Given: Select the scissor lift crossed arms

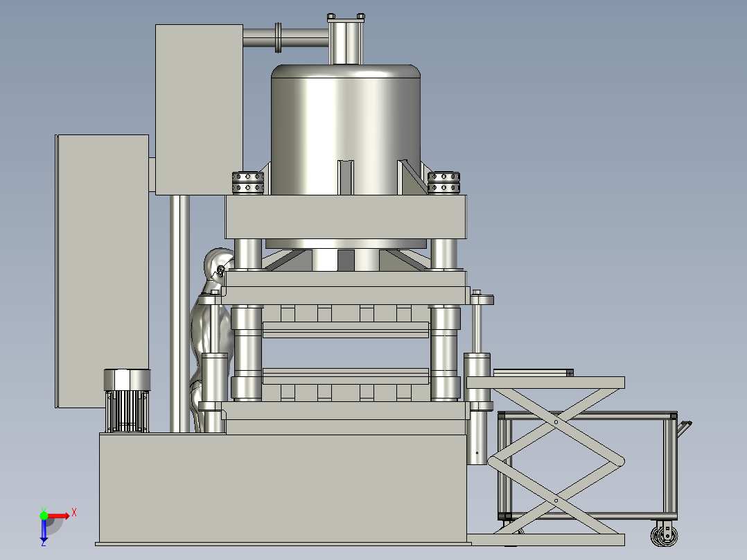Looking at the screenshot, I should click(x=556, y=461).
